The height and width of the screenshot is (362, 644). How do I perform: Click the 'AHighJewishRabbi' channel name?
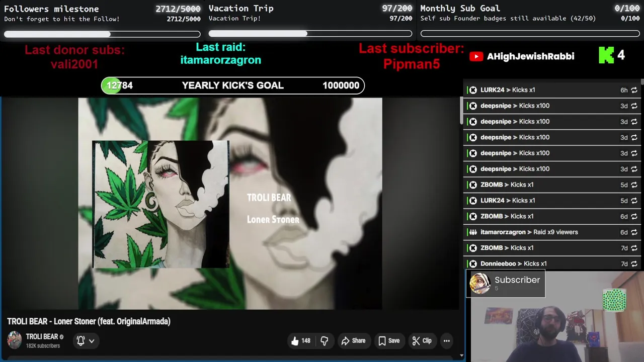tap(531, 56)
